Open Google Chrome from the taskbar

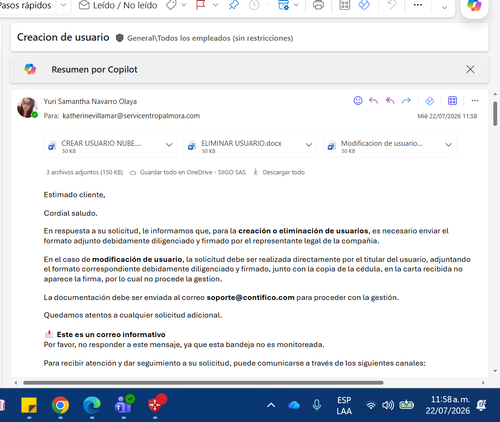pos(60,405)
